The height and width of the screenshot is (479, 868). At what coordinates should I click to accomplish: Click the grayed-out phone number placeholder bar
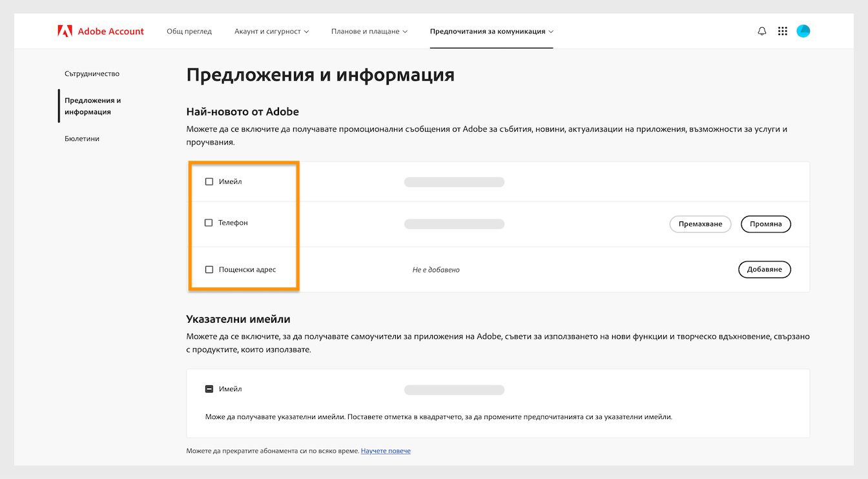pos(454,223)
